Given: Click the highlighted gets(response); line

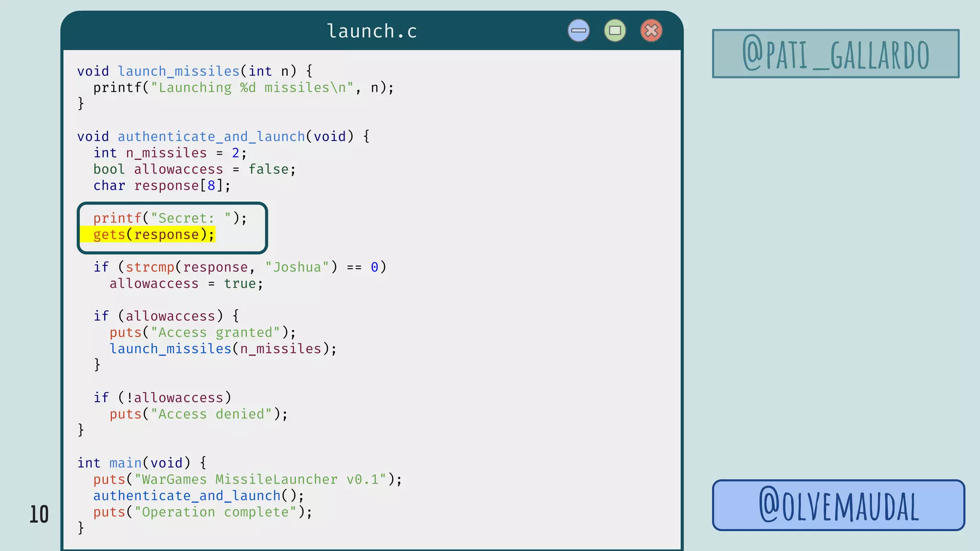Looking at the screenshot, I should point(148,234).
